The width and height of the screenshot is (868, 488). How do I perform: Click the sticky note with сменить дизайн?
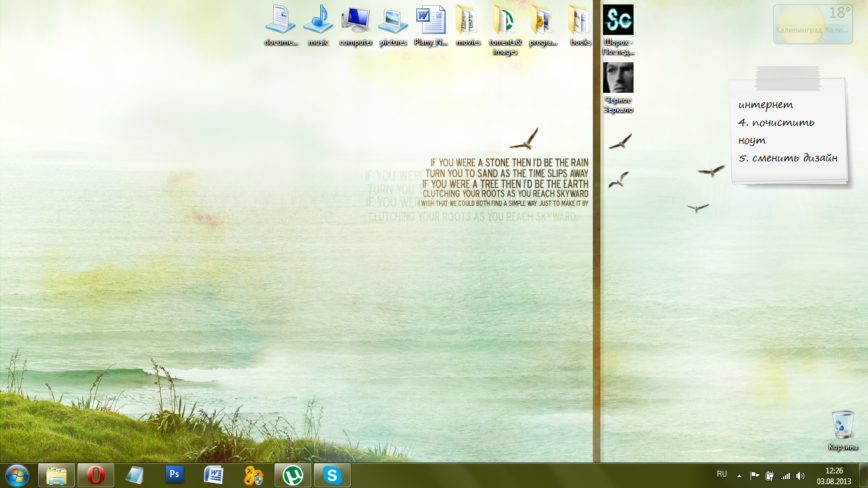(x=788, y=133)
